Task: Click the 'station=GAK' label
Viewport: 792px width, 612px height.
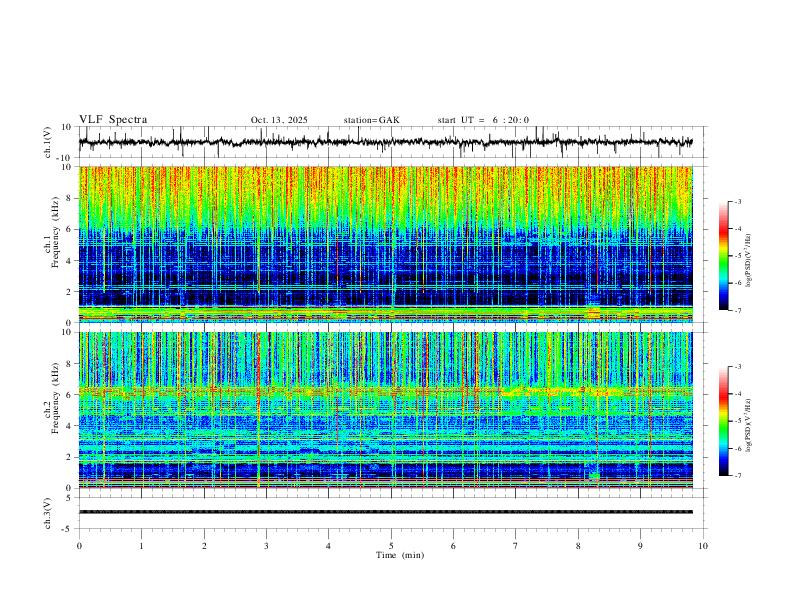Action: 371,120
